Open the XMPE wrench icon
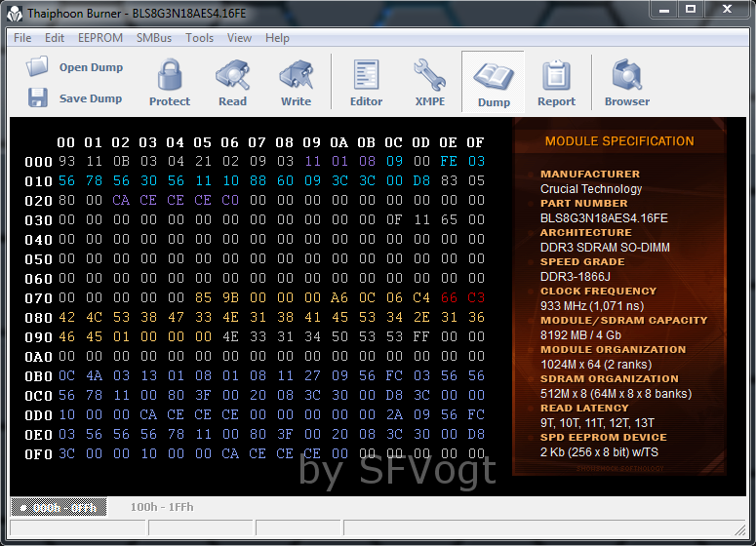The width and height of the screenshot is (756, 546). 429,75
